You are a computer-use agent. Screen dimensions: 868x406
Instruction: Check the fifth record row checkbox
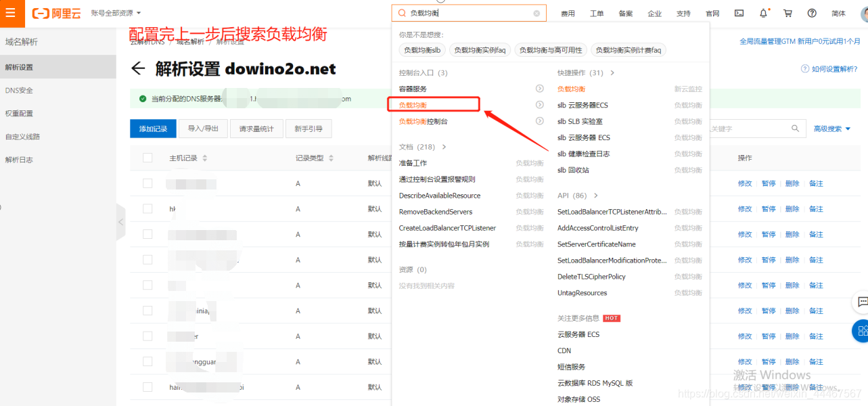(x=147, y=285)
